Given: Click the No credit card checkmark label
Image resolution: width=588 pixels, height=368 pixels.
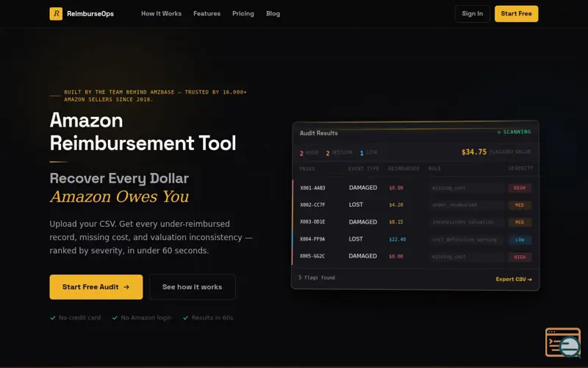Looking at the screenshot, I should 76,318.
